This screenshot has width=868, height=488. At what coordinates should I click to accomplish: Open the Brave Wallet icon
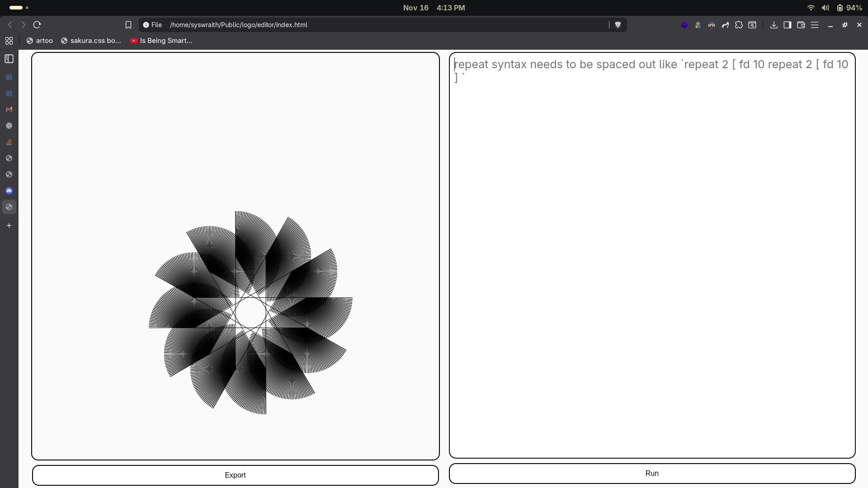point(801,25)
